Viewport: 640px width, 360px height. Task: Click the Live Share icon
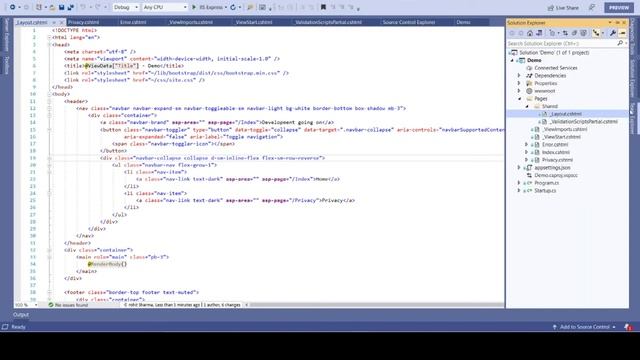pyautogui.click(x=551, y=8)
